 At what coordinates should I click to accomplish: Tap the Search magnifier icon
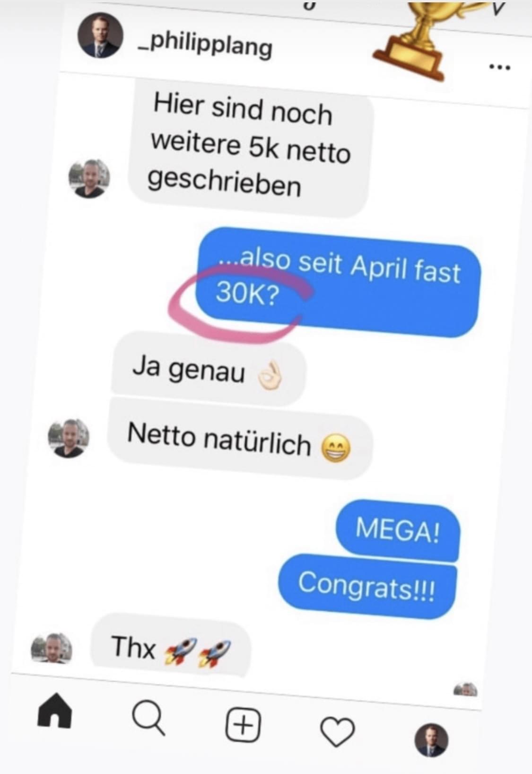click(x=149, y=718)
